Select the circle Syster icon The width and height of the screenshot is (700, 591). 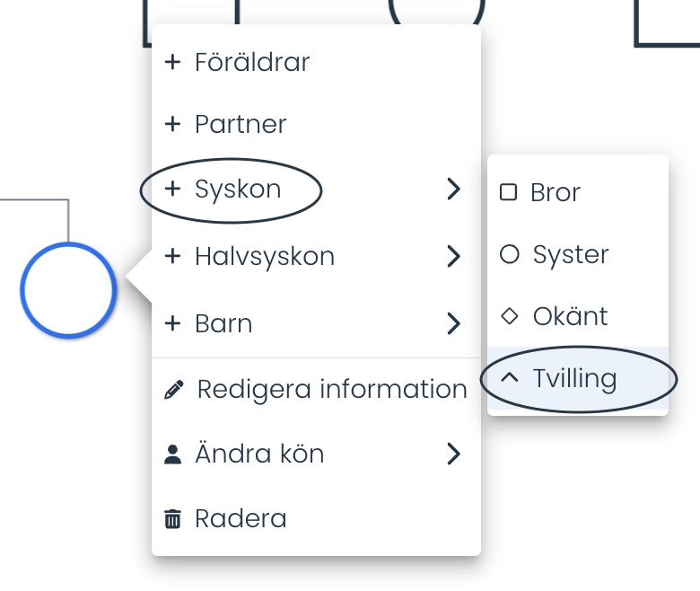point(510,254)
